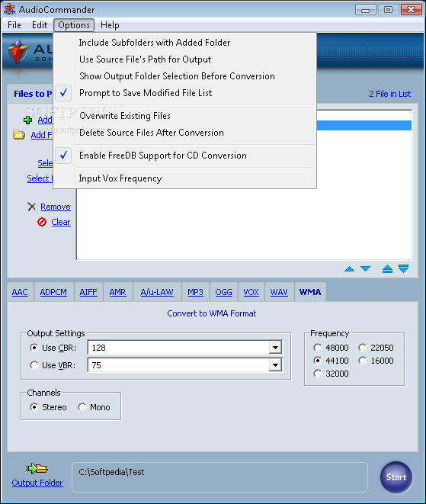Viewport: 426px width, 504px height.
Task: Click the Convert to WMA Format heading
Action: pos(212,313)
